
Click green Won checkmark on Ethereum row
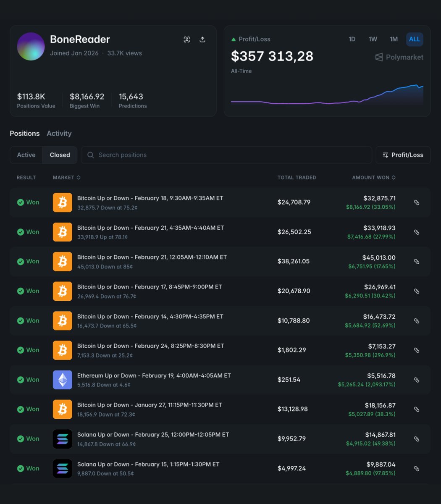click(x=20, y=380)
